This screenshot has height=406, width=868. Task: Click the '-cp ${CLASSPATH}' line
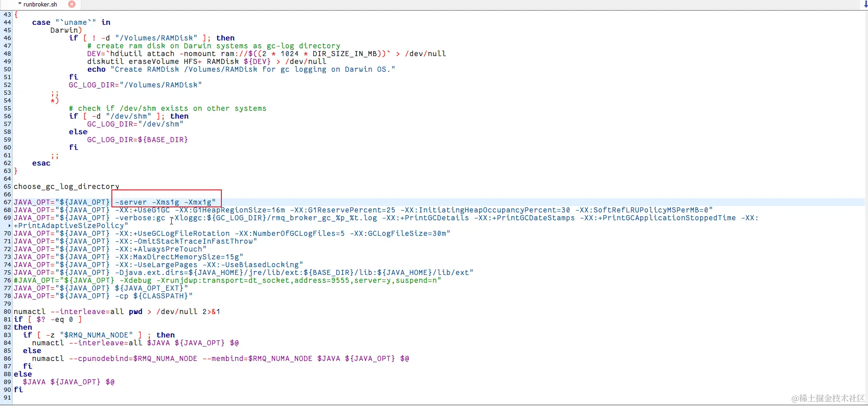click(103, 296)
